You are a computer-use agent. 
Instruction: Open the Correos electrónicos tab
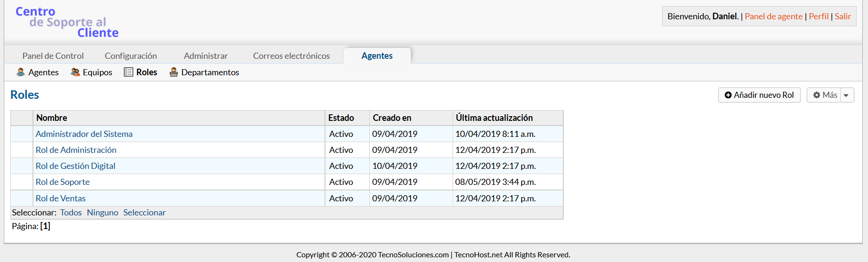point(292,56)
